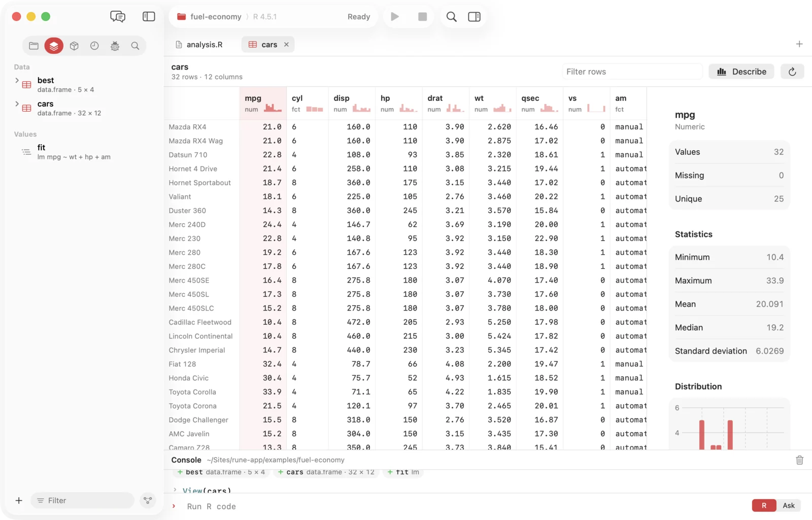Open the sidebar search magnifier icon
Screen dimensions: 812x520
(135, 46)
